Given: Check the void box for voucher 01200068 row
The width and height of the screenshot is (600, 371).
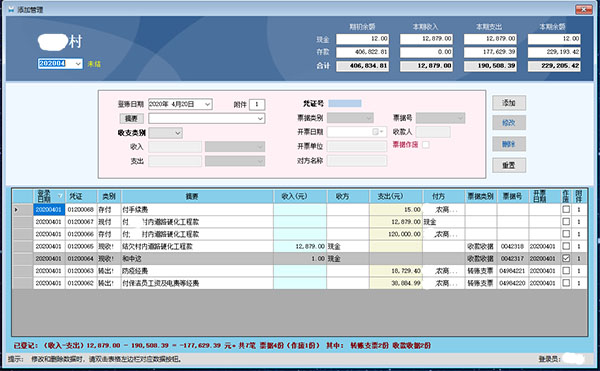Looking at the screenshot, I should tap(566, 209).
